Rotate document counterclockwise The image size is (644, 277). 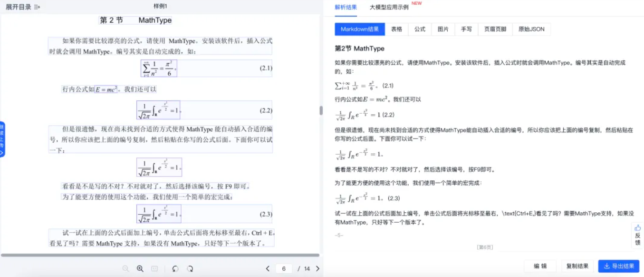(x=175, y=268)
